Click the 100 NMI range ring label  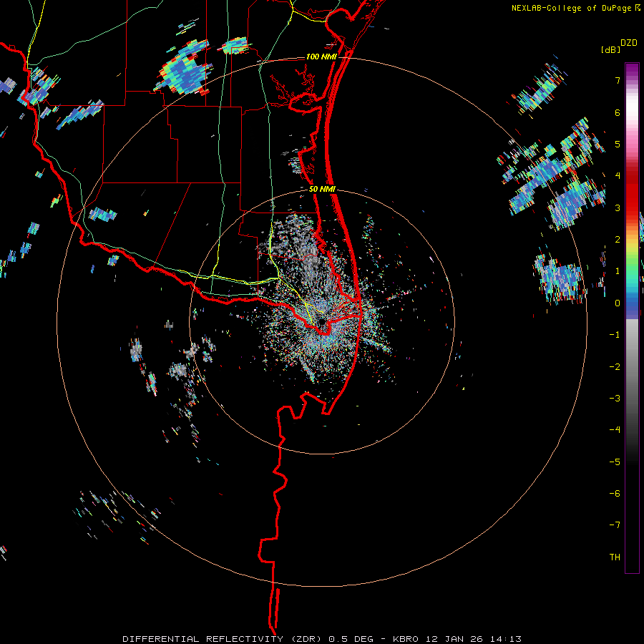coord(321,57)
